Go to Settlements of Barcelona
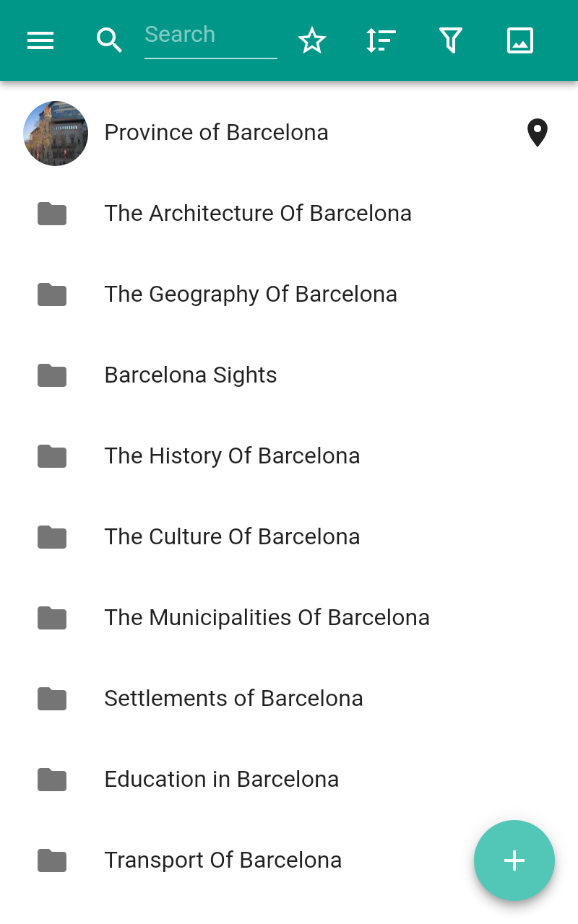 point(233,699)
